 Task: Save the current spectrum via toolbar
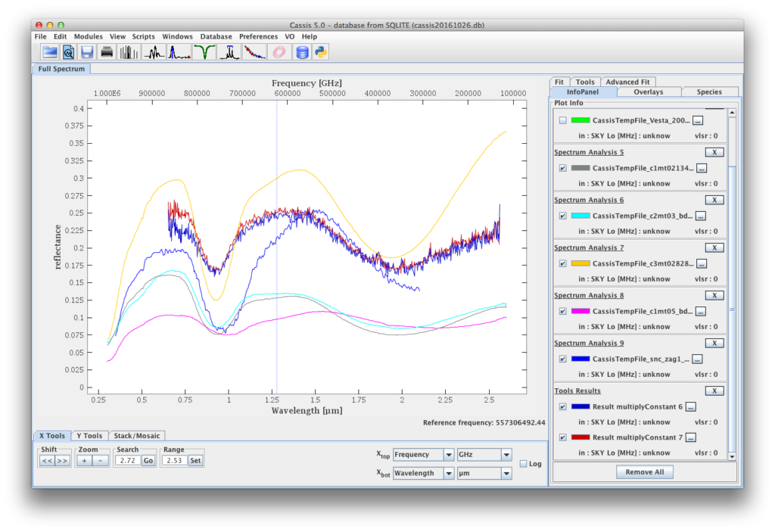coord(86,51)
